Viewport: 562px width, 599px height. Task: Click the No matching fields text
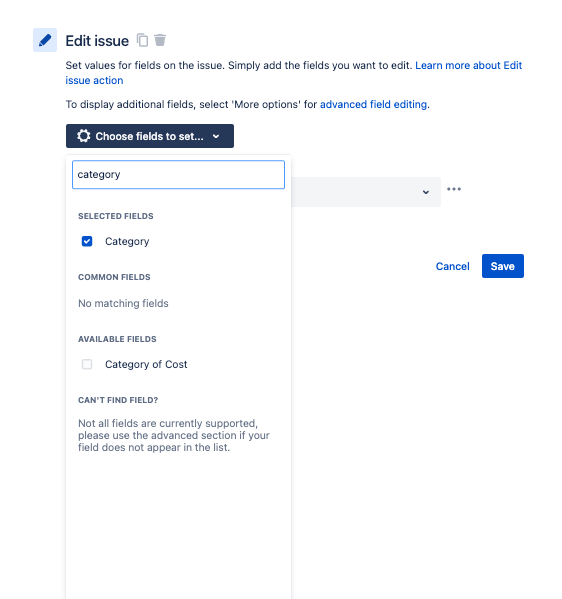pos(123,303)
